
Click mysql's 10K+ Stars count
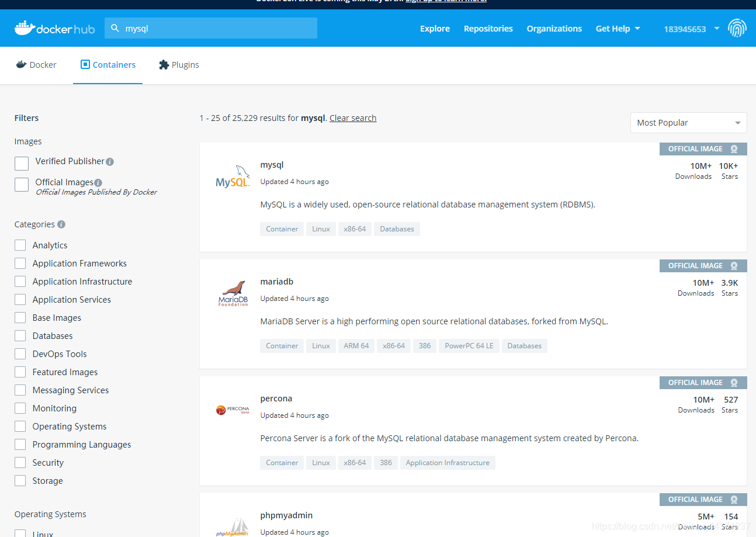click(729, 166)
